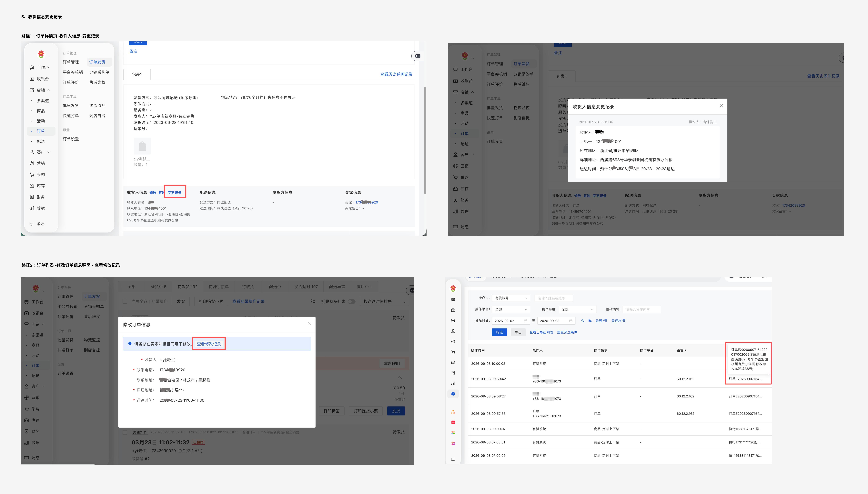Image resolution: width=868 pixels, height=494 pixels.
Task: Open finance receipt icon in operation log sidebar
Action: pyautogui.click(x=453, y=373)
